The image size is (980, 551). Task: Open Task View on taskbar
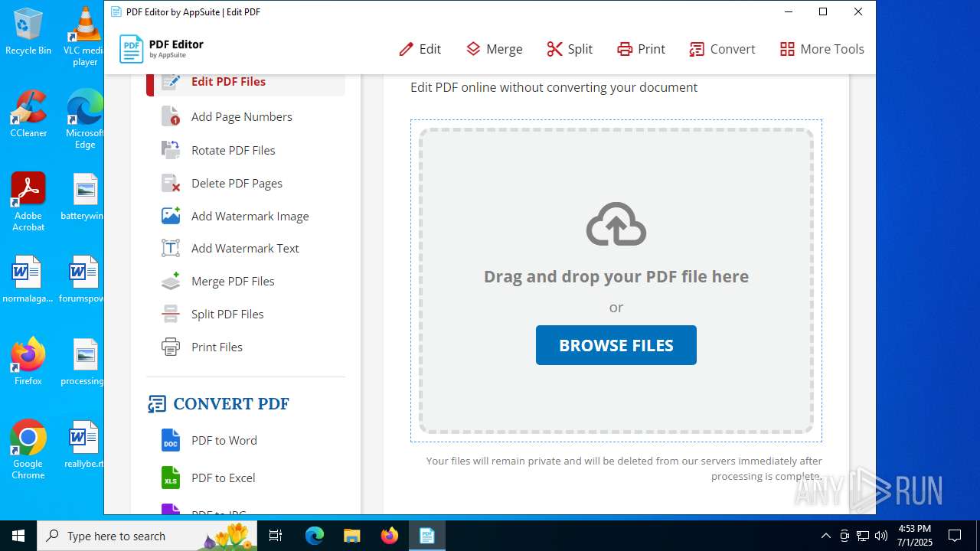pos(276,536)
